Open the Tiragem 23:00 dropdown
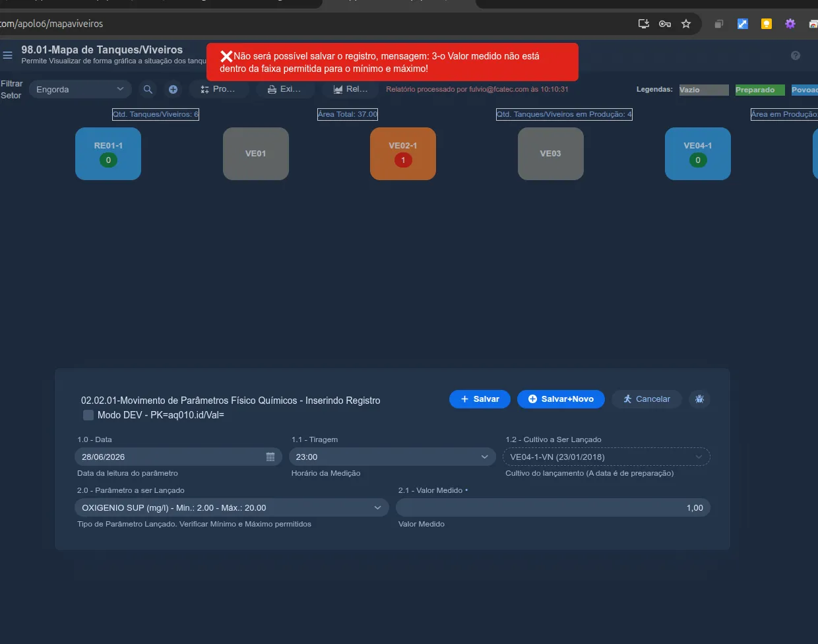This screenshot has height=644, width=818. pyautogui.click(x=393, y=457)
